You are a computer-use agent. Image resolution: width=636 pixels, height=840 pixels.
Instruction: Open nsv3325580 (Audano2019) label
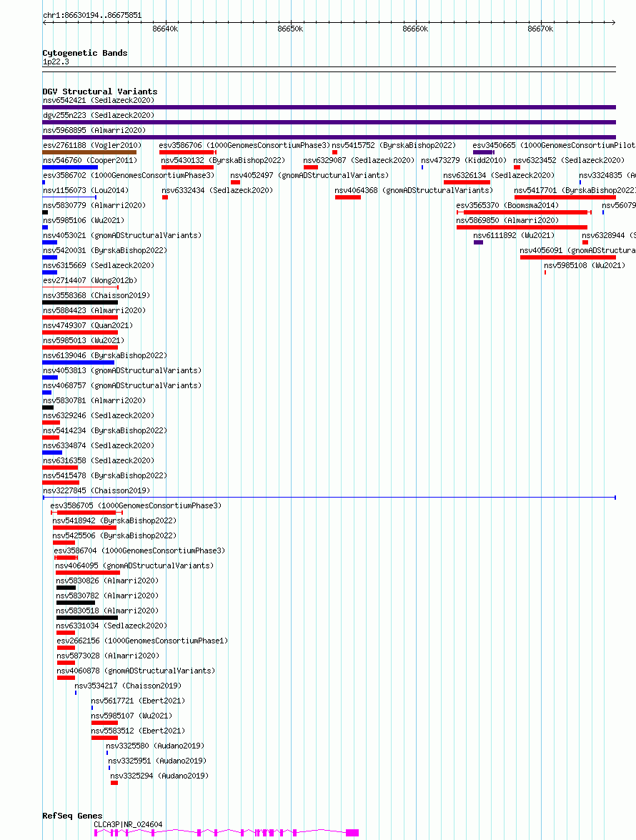coord(155,745)
